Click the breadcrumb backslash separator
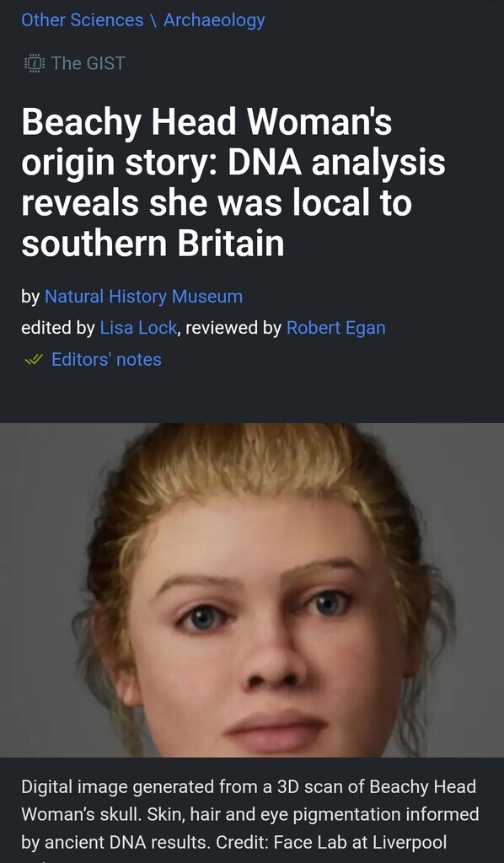The width and height of the screenshot is (504, 863). click(x=153, y=20)
